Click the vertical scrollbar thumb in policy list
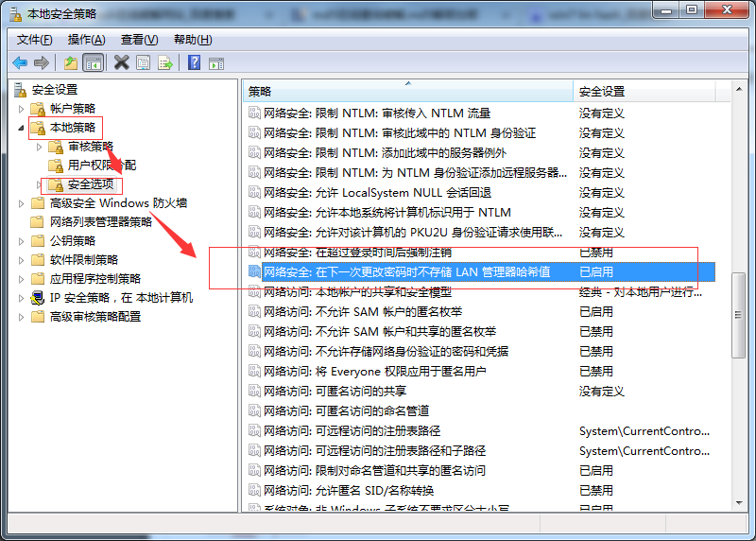 (x=738, y=316)
